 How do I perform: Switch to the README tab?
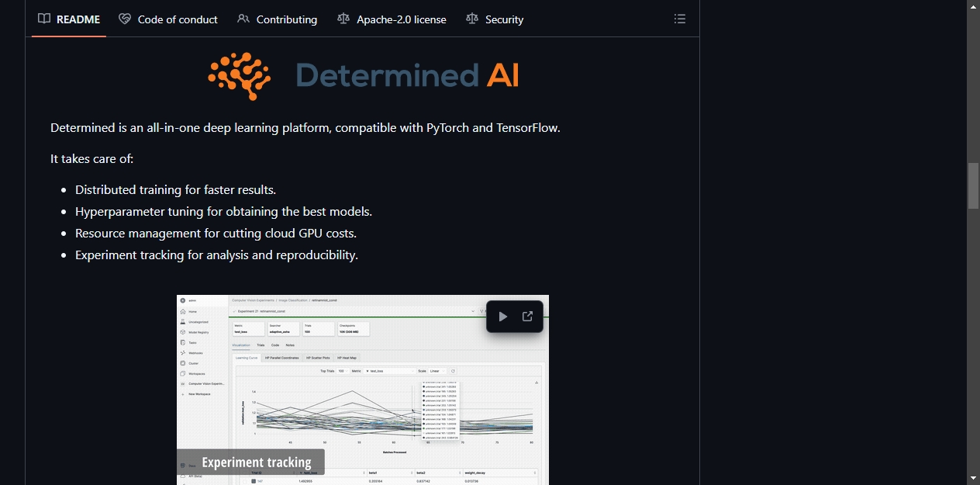point(69,19)
